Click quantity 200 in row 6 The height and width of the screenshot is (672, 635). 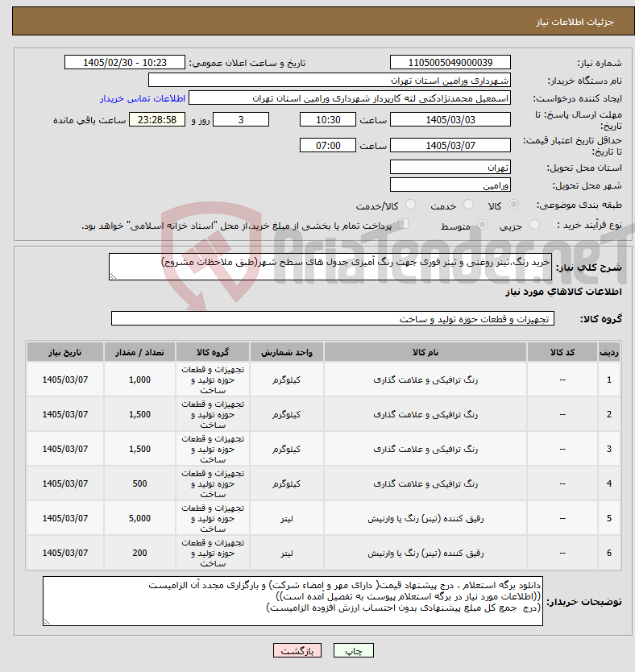click(139, 553)
